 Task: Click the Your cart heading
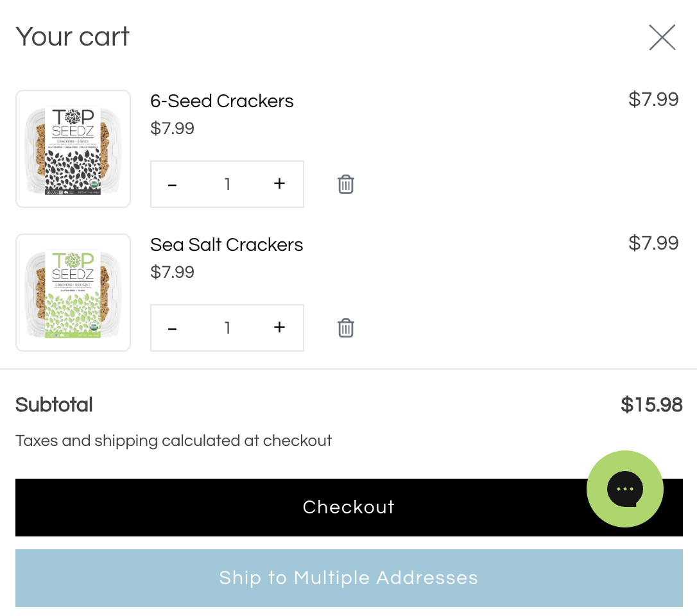[x=73, y=37]
